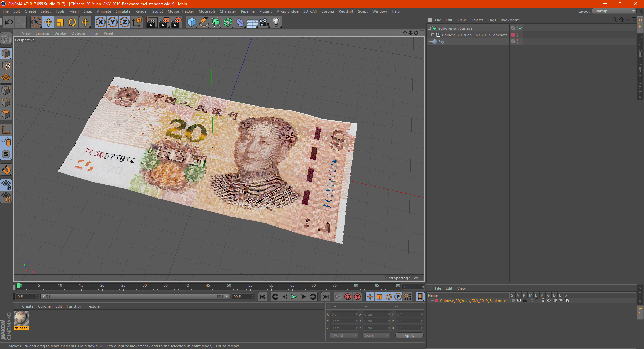Open the Array modeling objects icon
This screenshot has width=644, height=349.
click(x=228, y=22)
